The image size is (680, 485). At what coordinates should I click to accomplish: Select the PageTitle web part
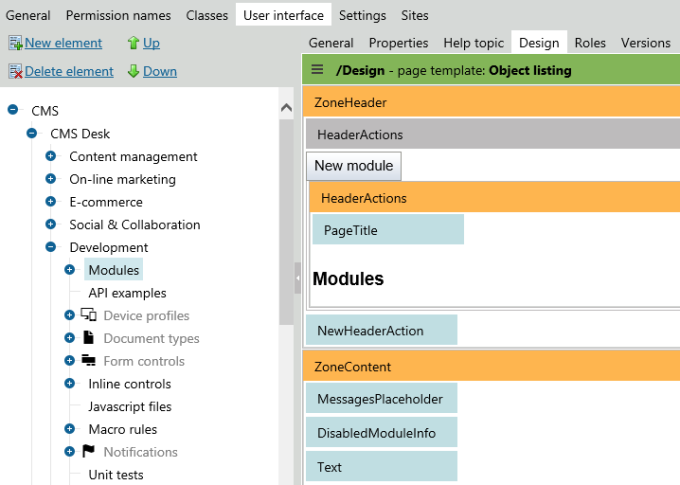[x=388, y=230]
